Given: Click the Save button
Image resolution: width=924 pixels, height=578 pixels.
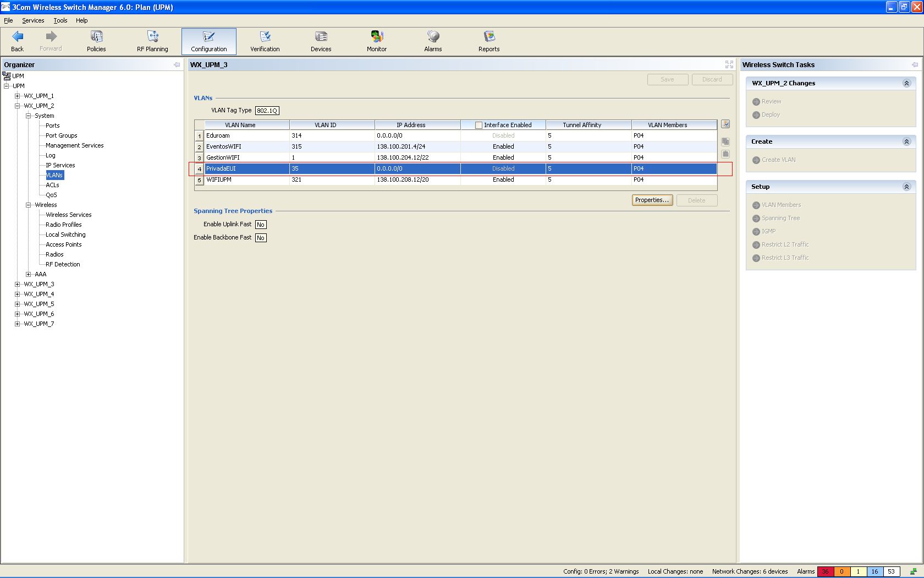Looking at the screenshot, I should pyautogui.click(x=668, y=79).
